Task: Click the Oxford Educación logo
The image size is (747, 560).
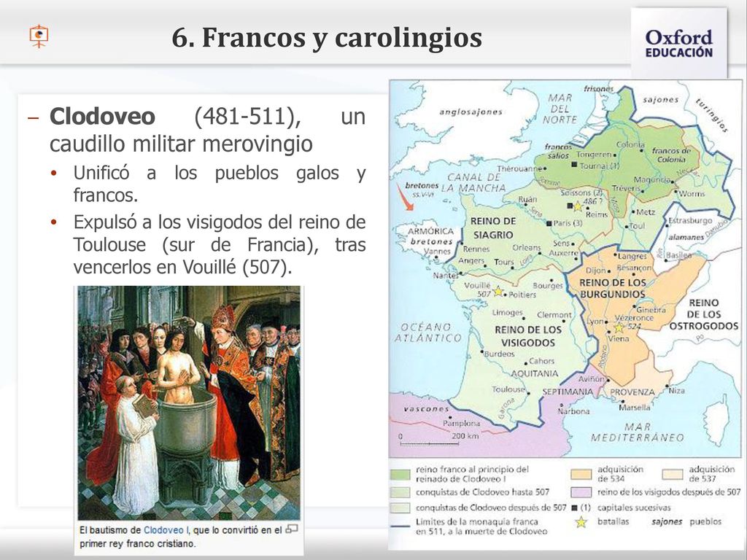Action: (x=679, y=43)
